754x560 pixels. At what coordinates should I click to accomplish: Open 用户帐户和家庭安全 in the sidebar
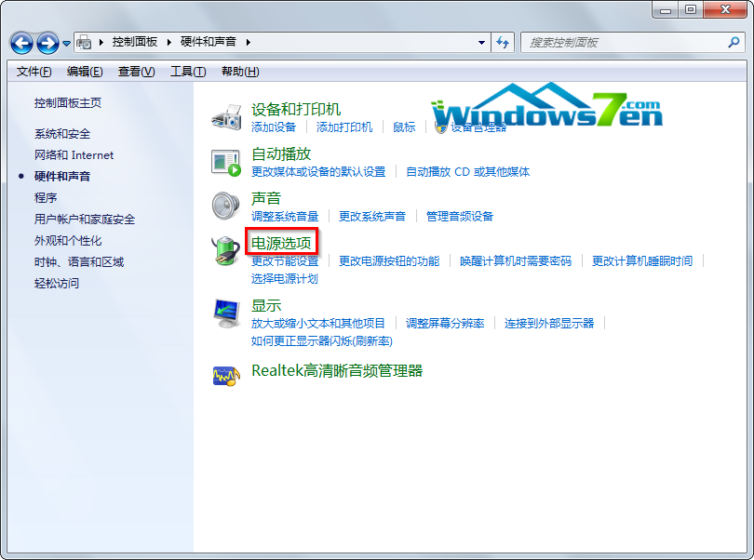tap(85, 220)
